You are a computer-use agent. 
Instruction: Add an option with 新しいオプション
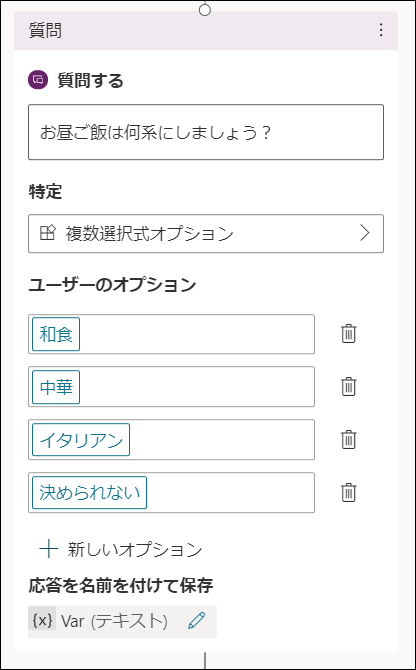click(120, 550)
